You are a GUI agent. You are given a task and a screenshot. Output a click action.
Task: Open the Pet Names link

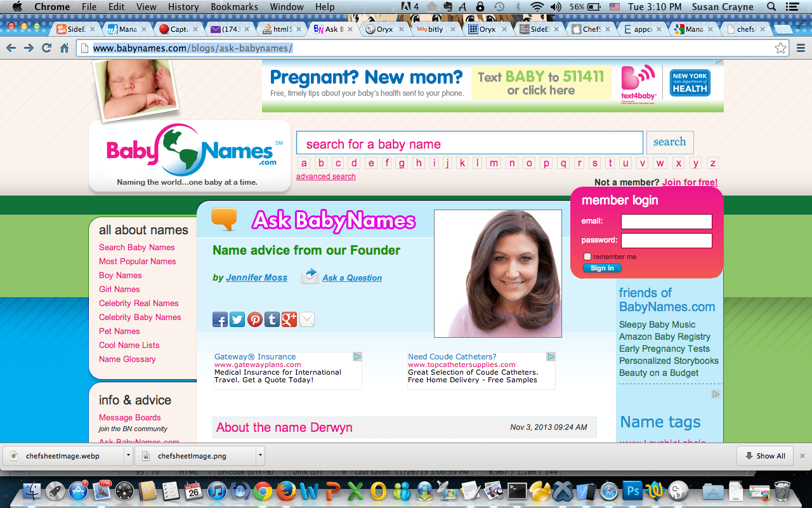tap(119, 331)
